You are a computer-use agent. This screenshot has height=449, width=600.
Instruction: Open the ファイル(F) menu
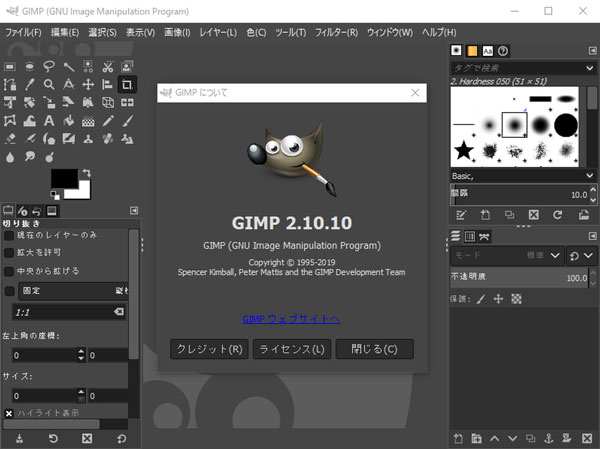(x=23, y=33)
